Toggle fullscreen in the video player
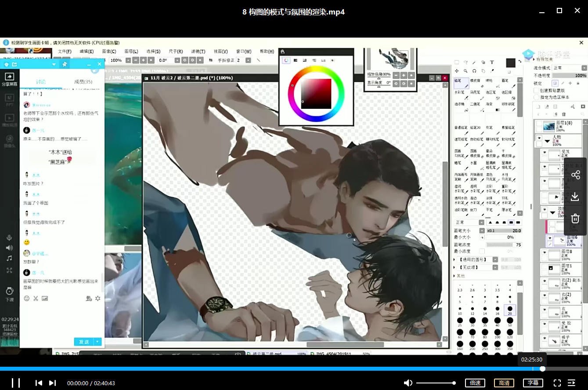 [x=557, y=383]
